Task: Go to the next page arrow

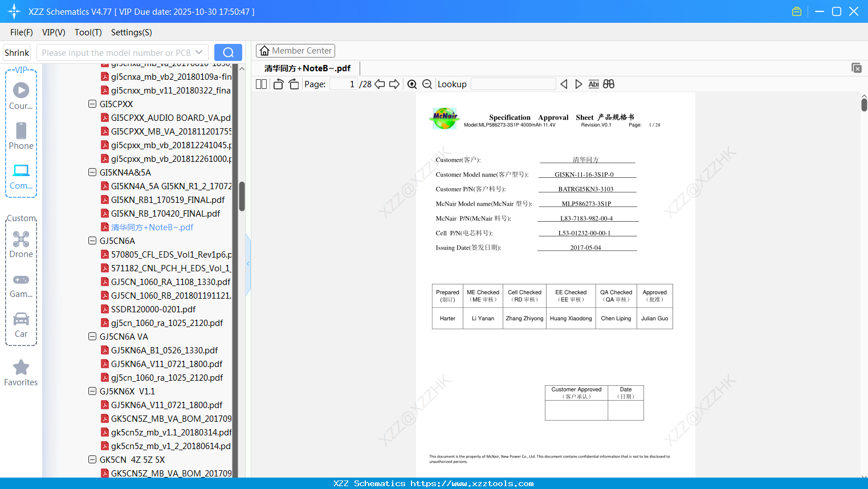Action: [x=394, y=84]
